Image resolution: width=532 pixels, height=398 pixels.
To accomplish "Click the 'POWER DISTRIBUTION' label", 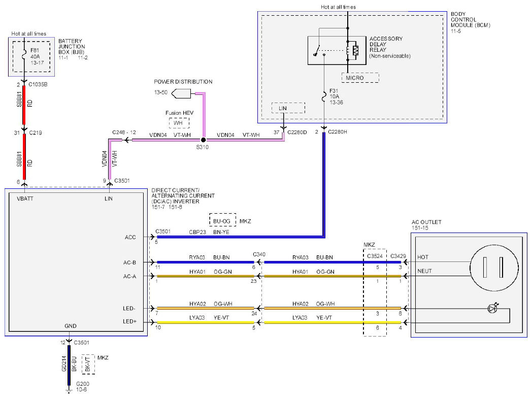I will (x=183, y=82).
